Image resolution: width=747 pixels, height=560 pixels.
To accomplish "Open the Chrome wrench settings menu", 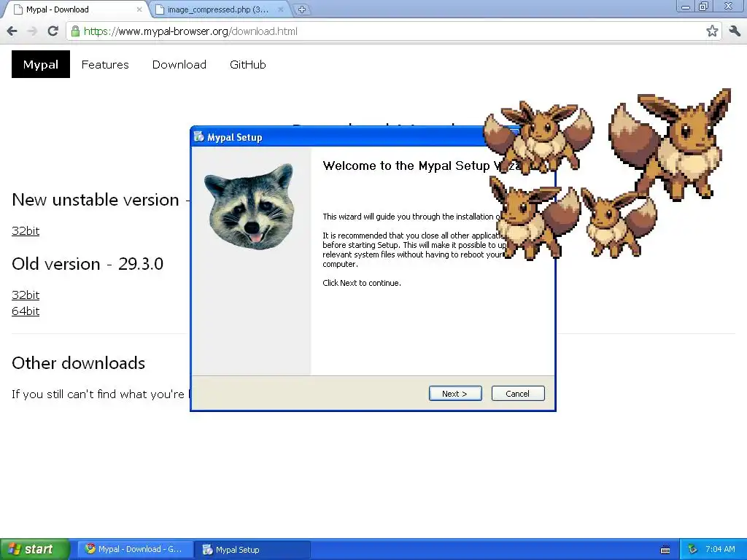I will click(x=734, y=31).
